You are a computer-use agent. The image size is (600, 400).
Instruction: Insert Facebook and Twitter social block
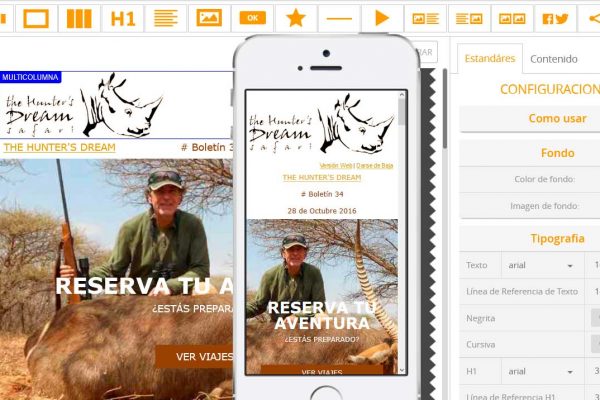[x=556, y=18]
